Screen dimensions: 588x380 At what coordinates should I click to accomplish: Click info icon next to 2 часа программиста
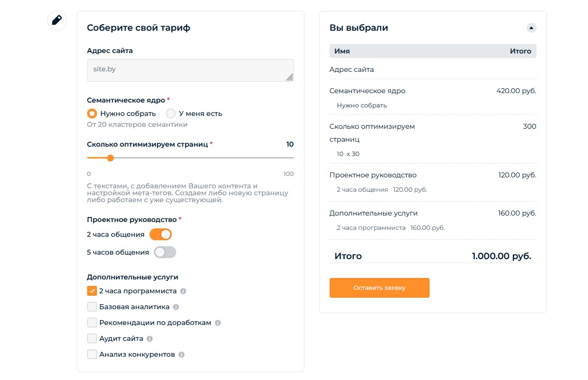click(183, 291)
